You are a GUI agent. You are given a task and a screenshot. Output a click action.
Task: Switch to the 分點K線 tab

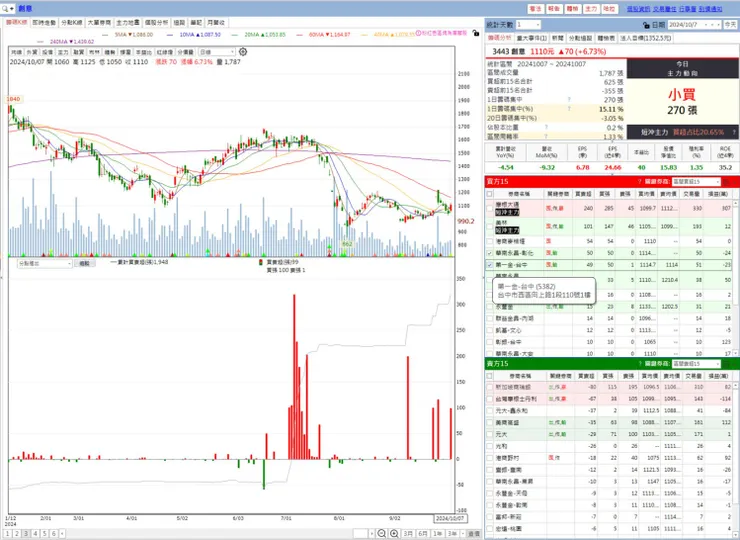point(72,22)
